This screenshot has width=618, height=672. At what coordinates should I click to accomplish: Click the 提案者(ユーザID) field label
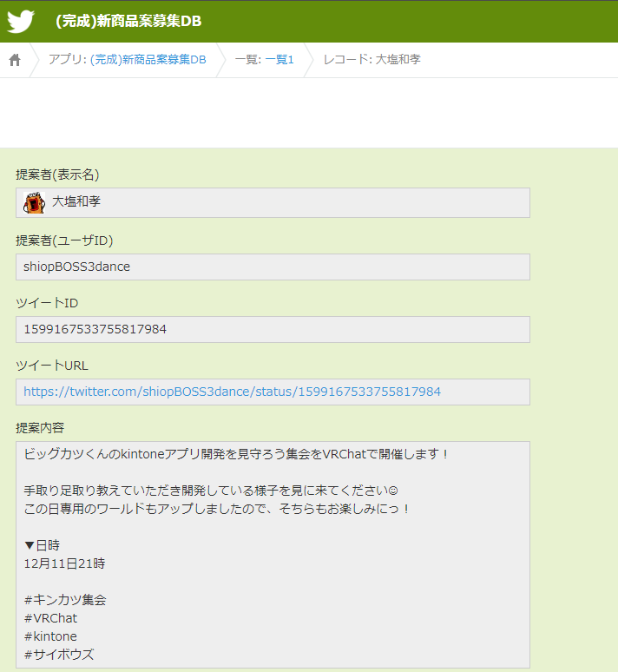(x=64, y=240)
